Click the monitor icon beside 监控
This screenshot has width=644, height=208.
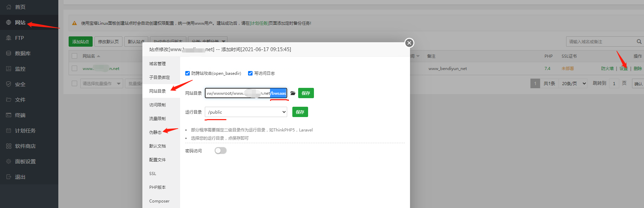[x=9, y=69]
